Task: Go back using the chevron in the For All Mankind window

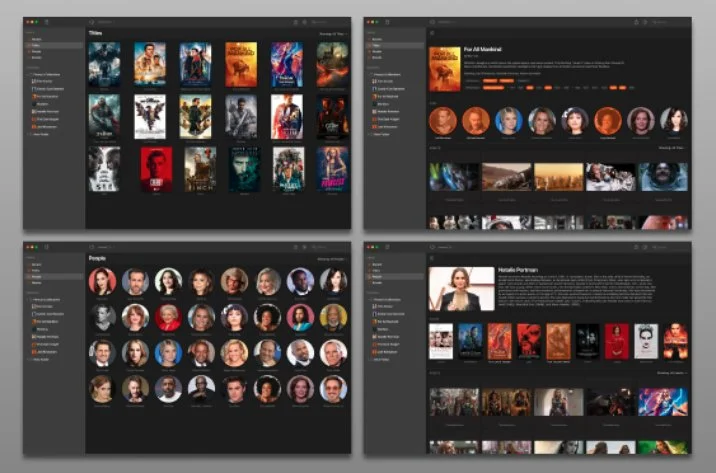Action: 432,33
